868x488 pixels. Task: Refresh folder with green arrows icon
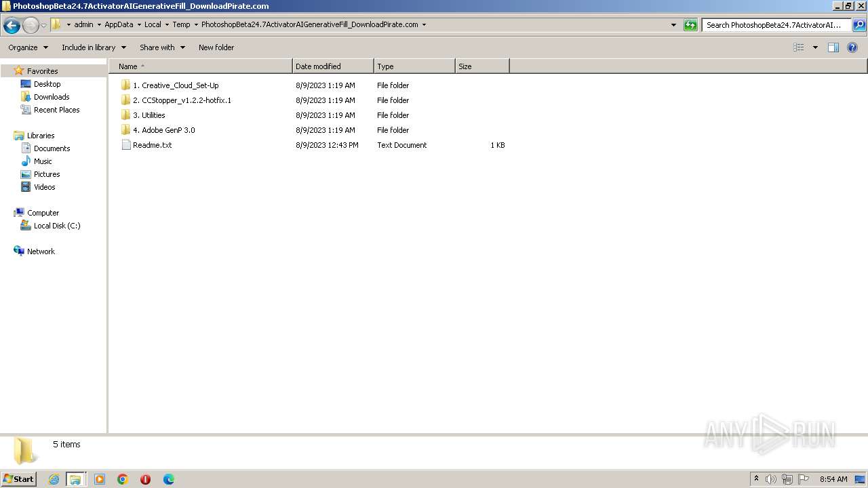click(690, 25)
